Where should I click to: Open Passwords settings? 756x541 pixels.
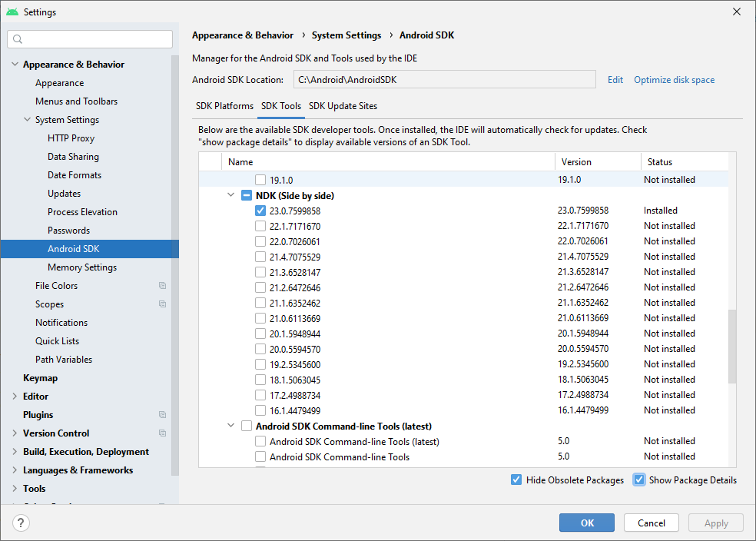(x=68, y=231)
